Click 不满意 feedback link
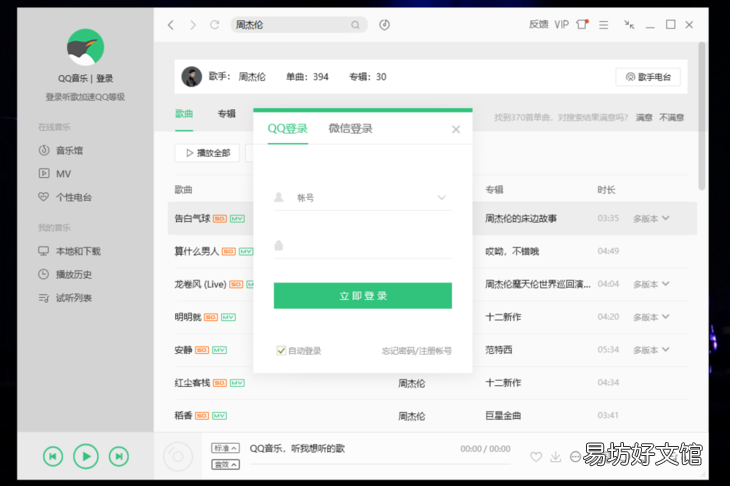730x486 pixels. pos(671,117)
